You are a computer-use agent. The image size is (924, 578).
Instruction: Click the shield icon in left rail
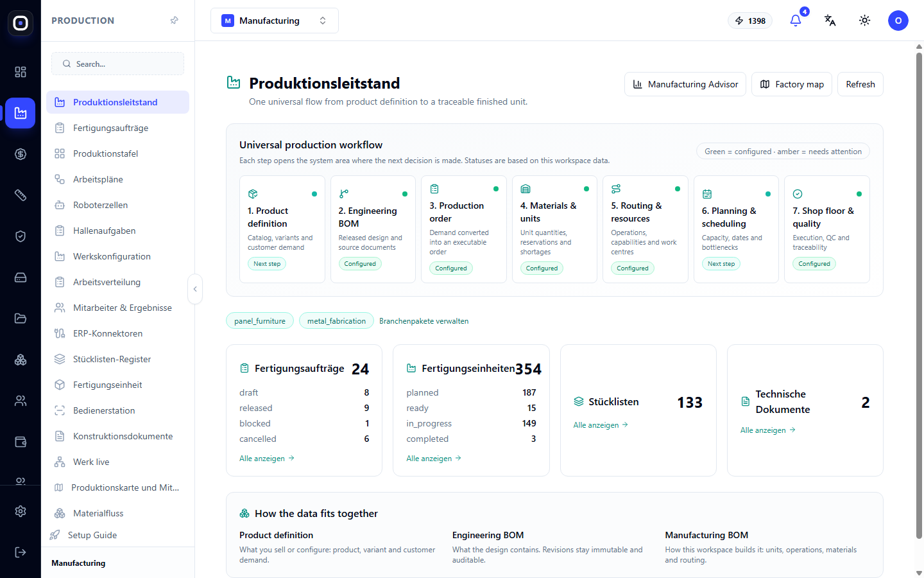(x=21, y=236)
